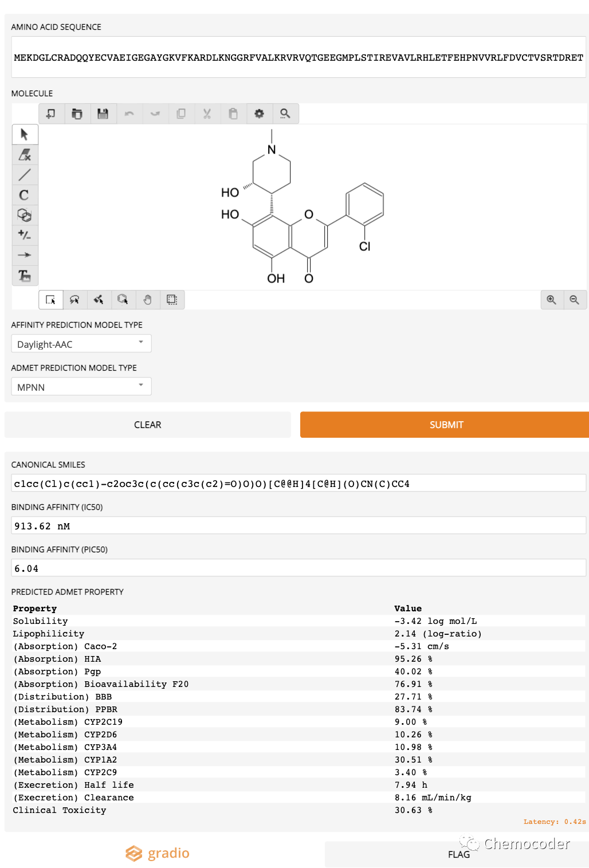The image size is (589, 868).
Task: Select the charge plus/minus tool
Action: [x=25, y=235]
